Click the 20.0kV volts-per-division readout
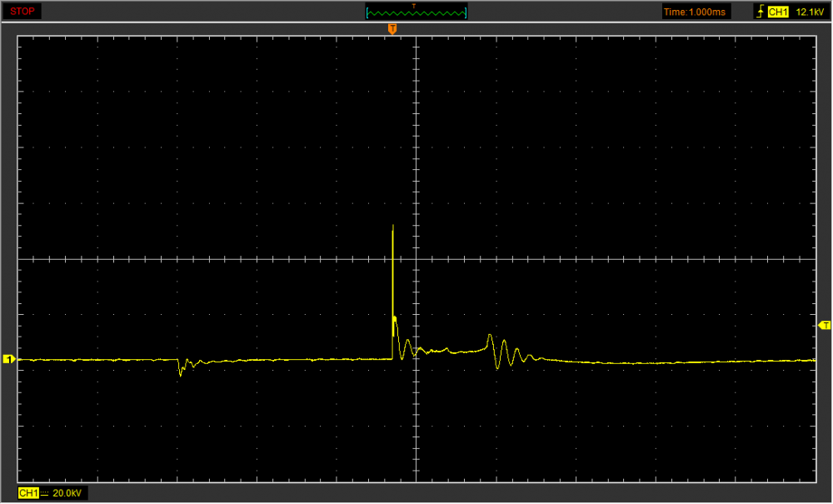 (x=67, y=493)
